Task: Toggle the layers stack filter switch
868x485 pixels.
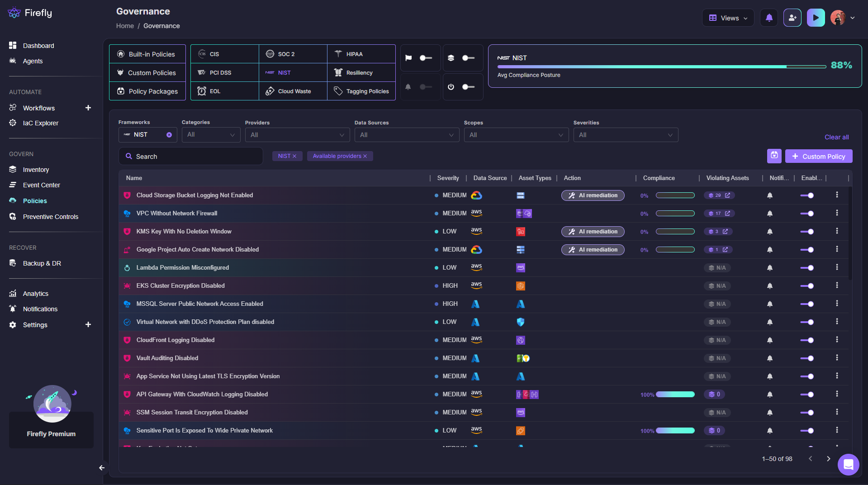Action: 468,58
